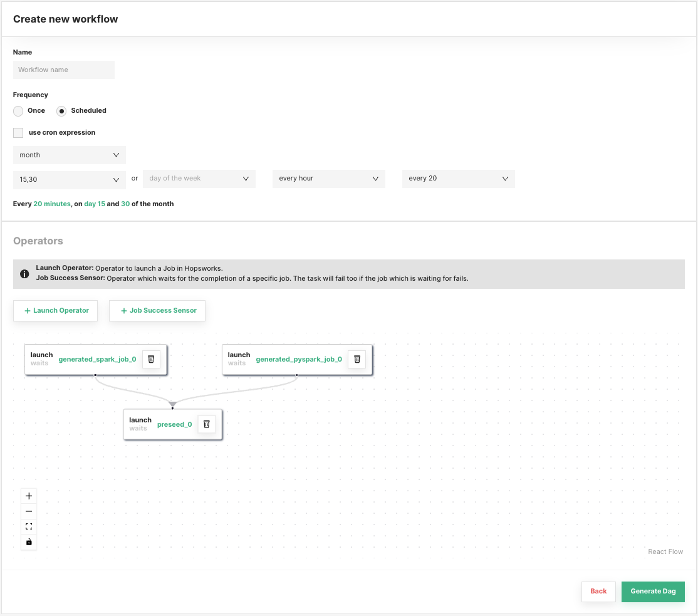Zoom out of the flow canvas
Viewport: 698px width, 616px height.
[29, 511]
